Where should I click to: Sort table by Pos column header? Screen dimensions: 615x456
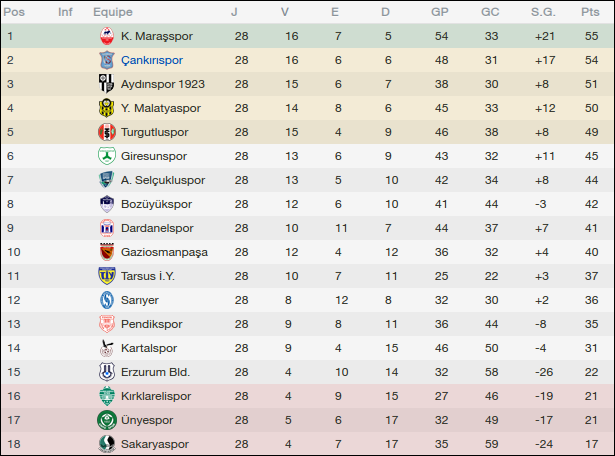click(x=15, y=12)
